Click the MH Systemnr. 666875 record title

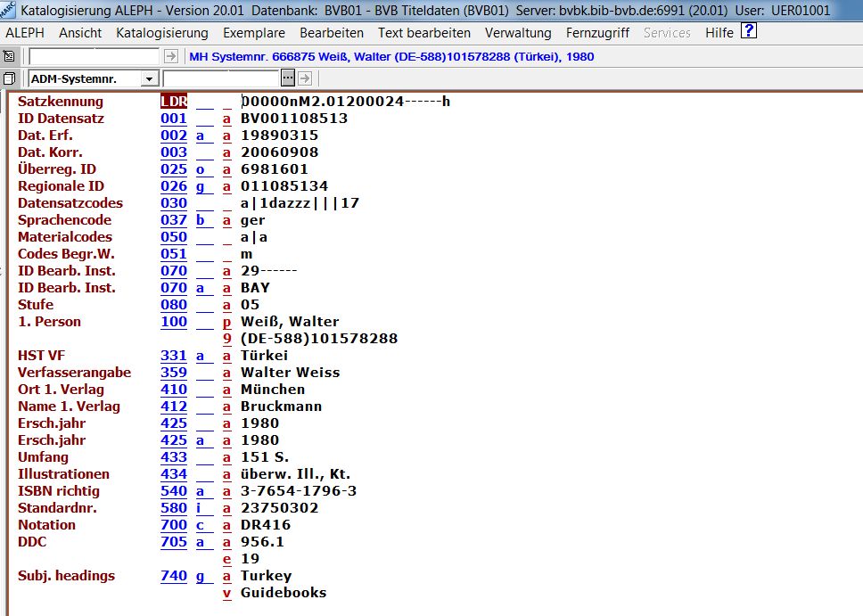click(391, 56)
